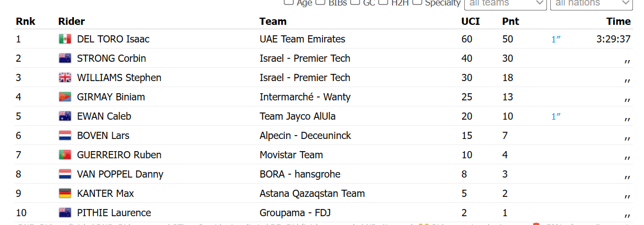Open rider page for DEL TORO Isaac

(114, 39)
